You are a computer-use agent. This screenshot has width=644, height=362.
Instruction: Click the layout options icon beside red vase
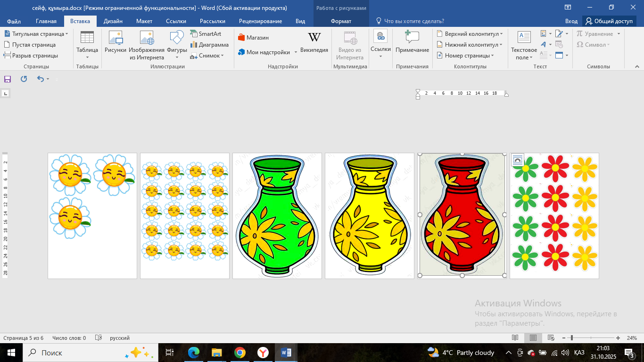[517, 160]
